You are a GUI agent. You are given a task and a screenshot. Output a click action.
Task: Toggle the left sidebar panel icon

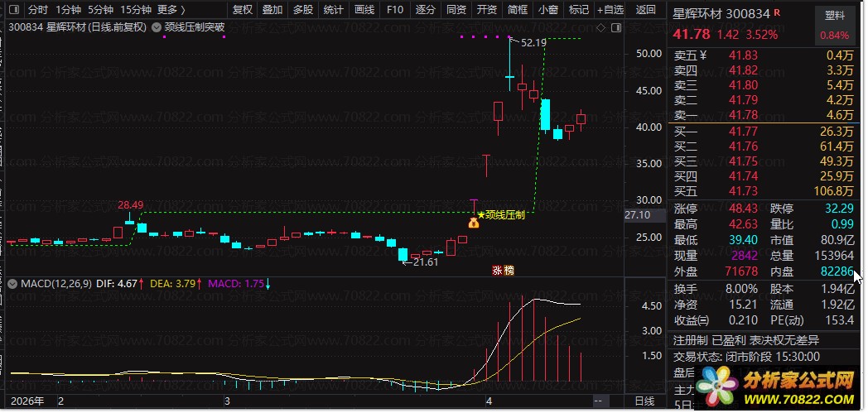point(14,9)
